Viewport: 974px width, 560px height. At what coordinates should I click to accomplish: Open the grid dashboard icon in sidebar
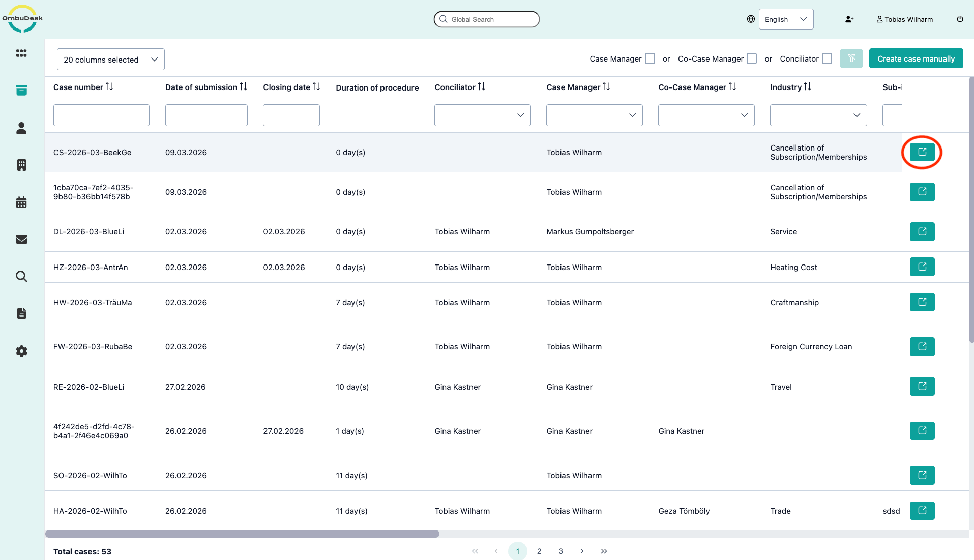point(21,53)
